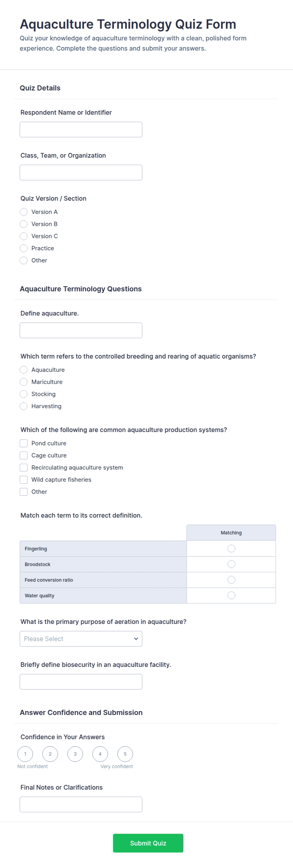
Task: Check Wild capture fisheries option
Action: (x=24, y=479)
